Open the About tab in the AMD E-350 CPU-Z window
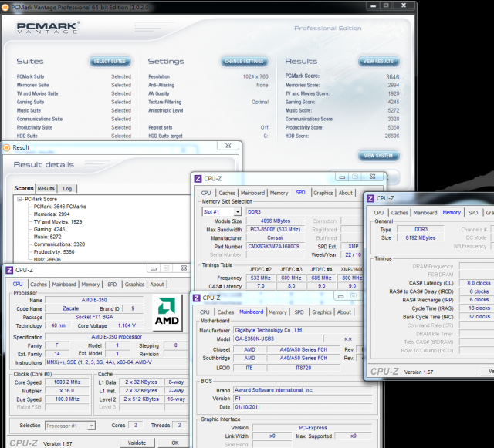Image resolution: width=494 pixels, height=448 pixels. click(x=157, y=285)
